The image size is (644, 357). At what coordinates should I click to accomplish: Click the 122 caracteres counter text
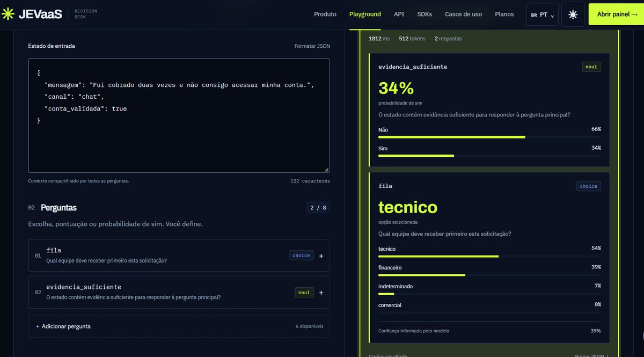(x=310, y=181)
